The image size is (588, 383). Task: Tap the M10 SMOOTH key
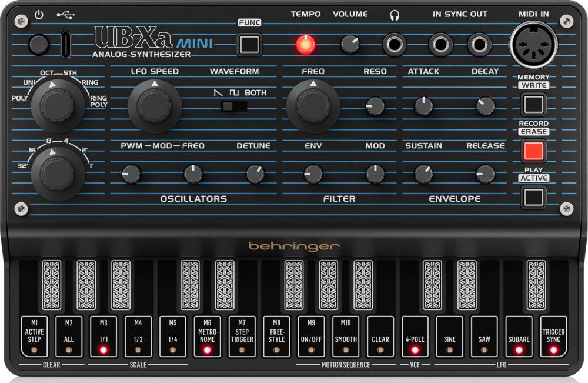[346, 336]
